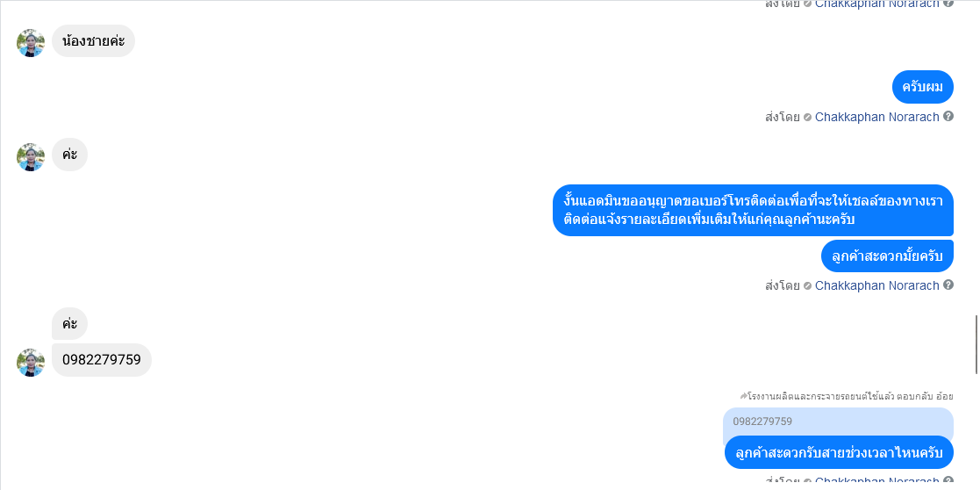Click the check badge beside sender name under ครับผม
This screenshot has width=980, height=490.
click(x=807, y=117)
